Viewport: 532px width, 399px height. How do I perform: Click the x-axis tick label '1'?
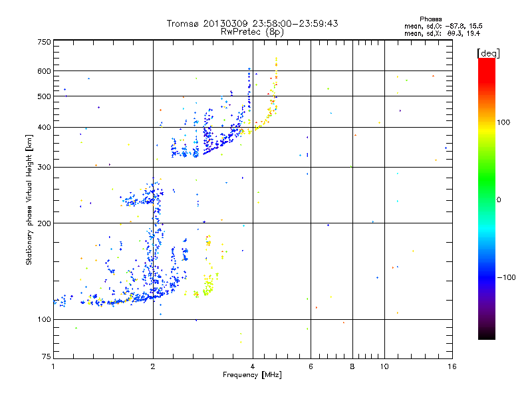53,366
